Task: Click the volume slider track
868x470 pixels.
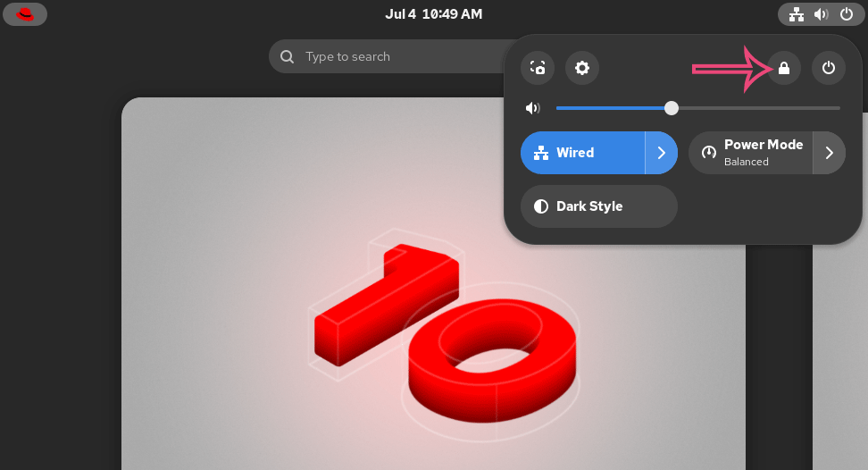Action: click(x=698, y=108)
